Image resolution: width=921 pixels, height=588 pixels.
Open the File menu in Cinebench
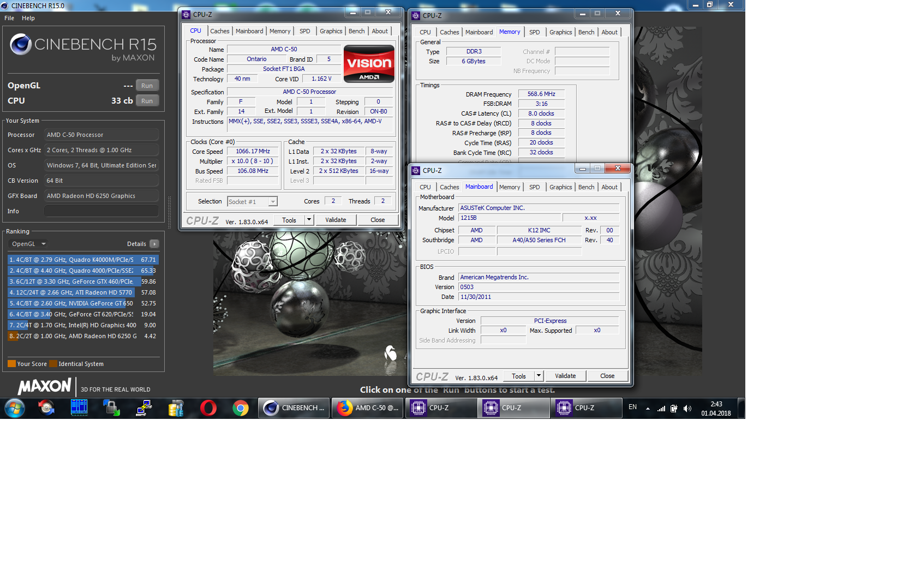coord(9,18)
